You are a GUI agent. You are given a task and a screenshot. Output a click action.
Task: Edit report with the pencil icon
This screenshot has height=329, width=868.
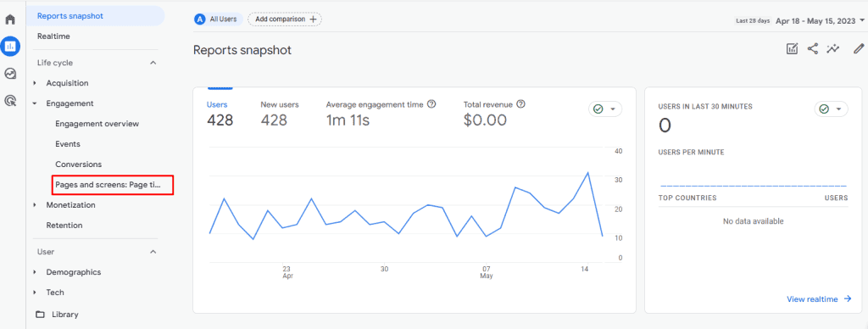tap(859, 48)
